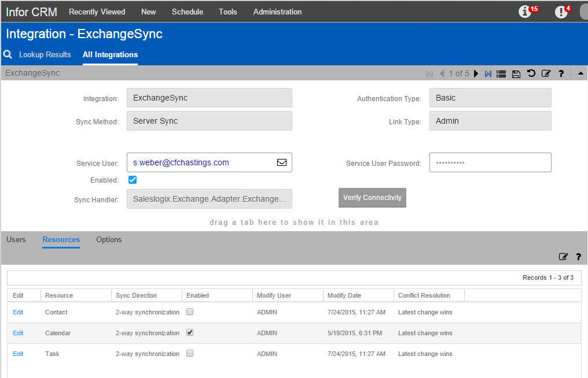Click the Authentication Type field
This screenshot has width=588, height=378.
tap(490, 98)
